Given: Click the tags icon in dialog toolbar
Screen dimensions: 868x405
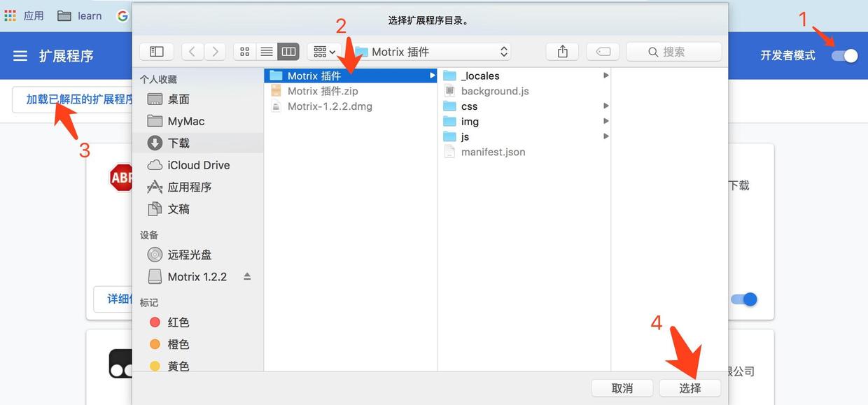Looking at the screenshot, I should 603,52.
